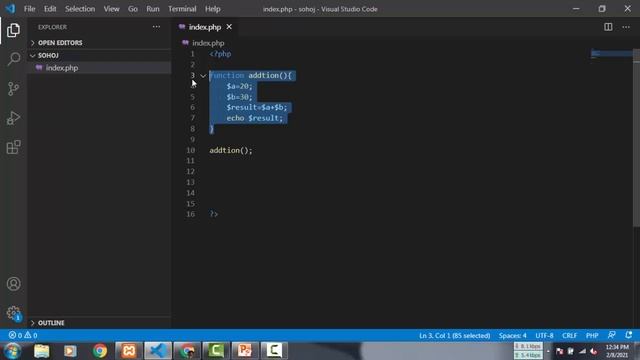This screenshot has width=640, height=360.
Task: Expand the Outline section
Action: (x=99, y=323)
